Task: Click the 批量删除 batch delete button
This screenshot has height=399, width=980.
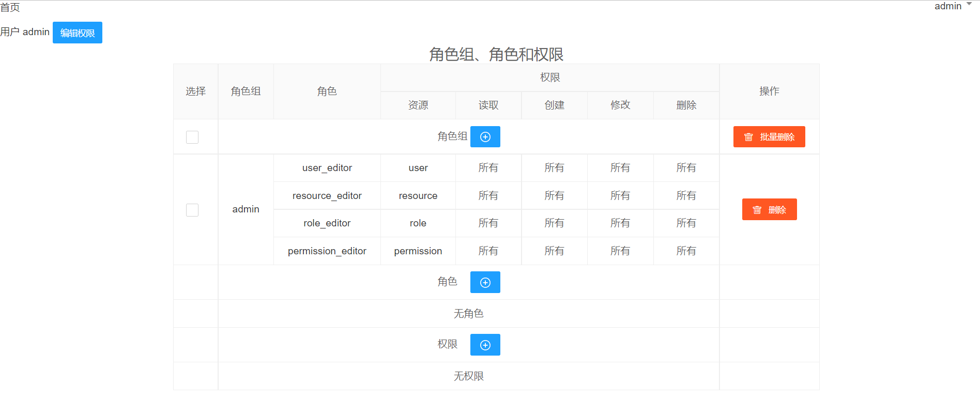Action: pos(769,137)
